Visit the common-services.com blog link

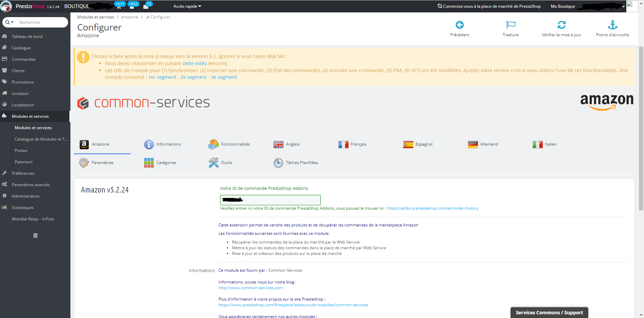tap(251, 288)
